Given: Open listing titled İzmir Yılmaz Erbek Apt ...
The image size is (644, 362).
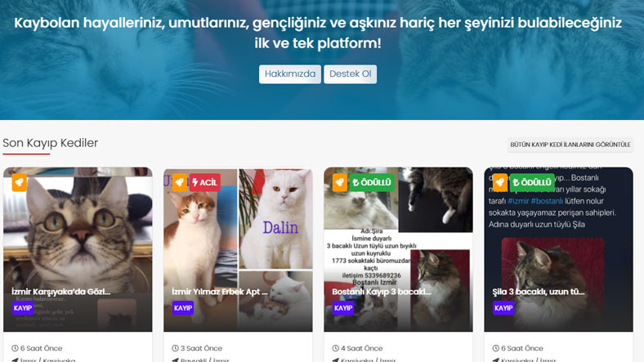Looking at the screenshot, I should [220, 292].
